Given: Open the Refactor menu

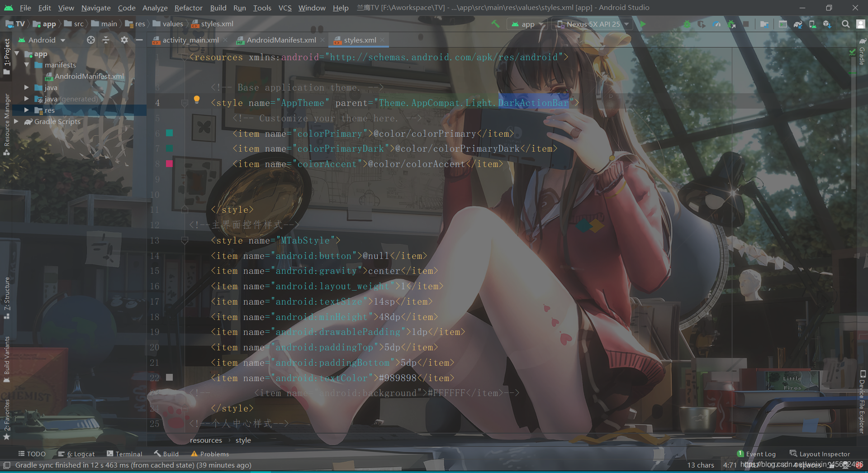Looking at the screenshot, I should click(188, 8).
